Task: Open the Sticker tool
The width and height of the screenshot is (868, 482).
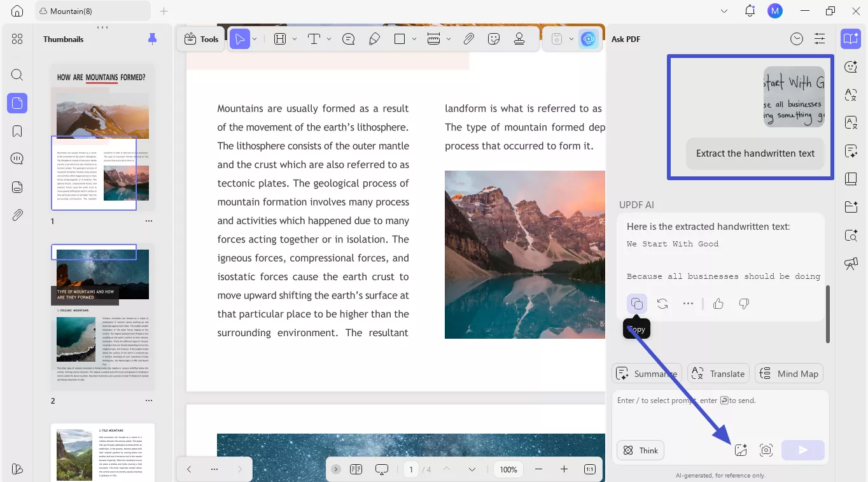Action: pos(494,38)
